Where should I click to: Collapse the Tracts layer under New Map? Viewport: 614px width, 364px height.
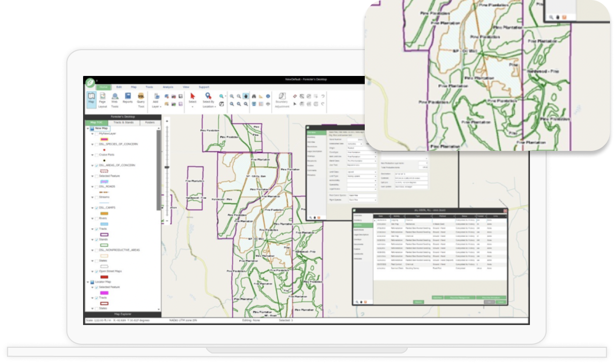[92, 229]
